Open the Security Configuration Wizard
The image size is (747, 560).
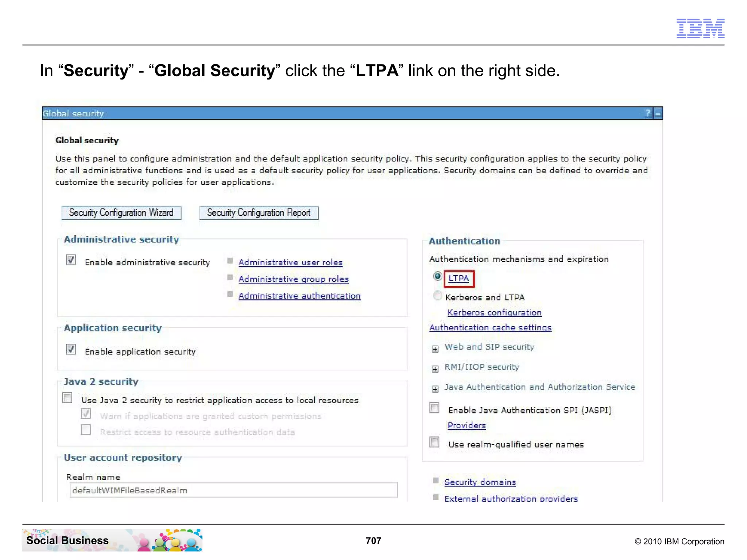pyautogui.click(x=121, y=213)
